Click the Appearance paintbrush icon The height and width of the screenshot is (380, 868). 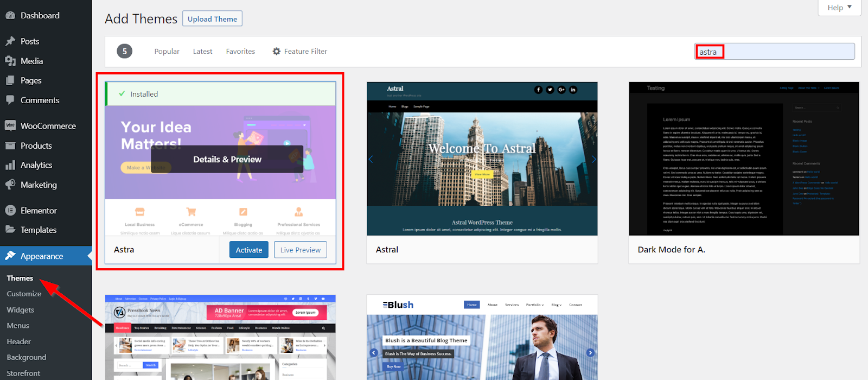pyautogui.click(x=10, y=256)
